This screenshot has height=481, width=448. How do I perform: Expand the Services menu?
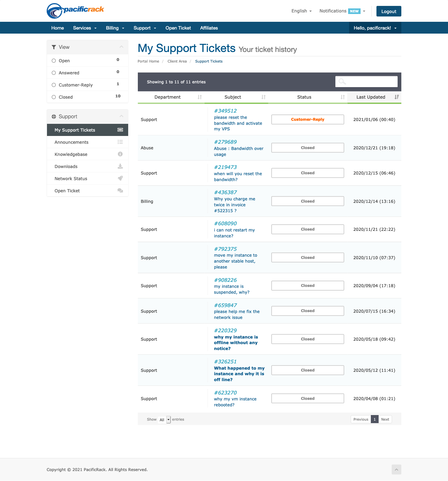(x=85, y=28)
